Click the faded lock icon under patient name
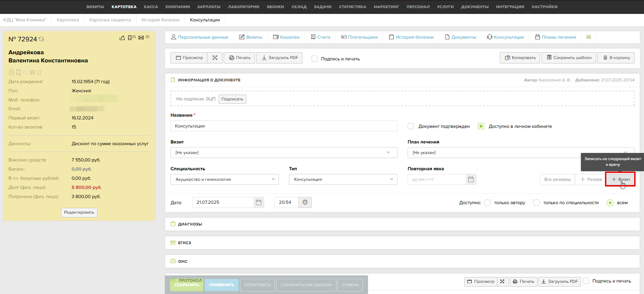 point(11,72)
